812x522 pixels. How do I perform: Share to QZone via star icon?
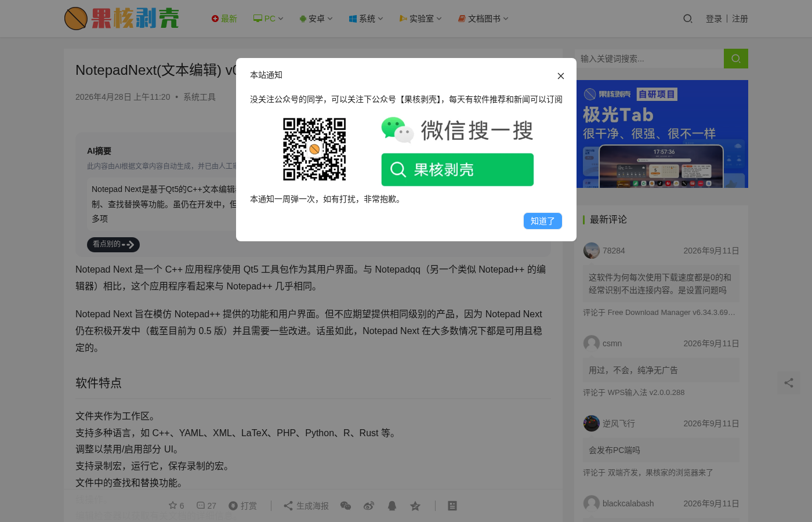click(x=415, y=506)
